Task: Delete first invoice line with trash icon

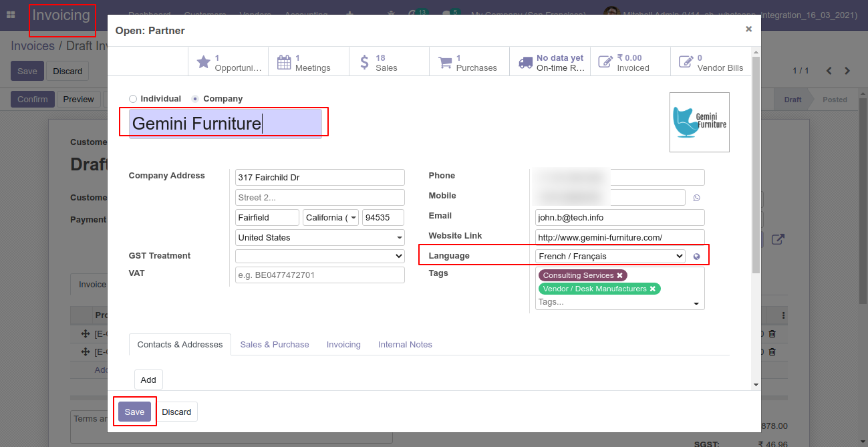Action: pos(772,334)
